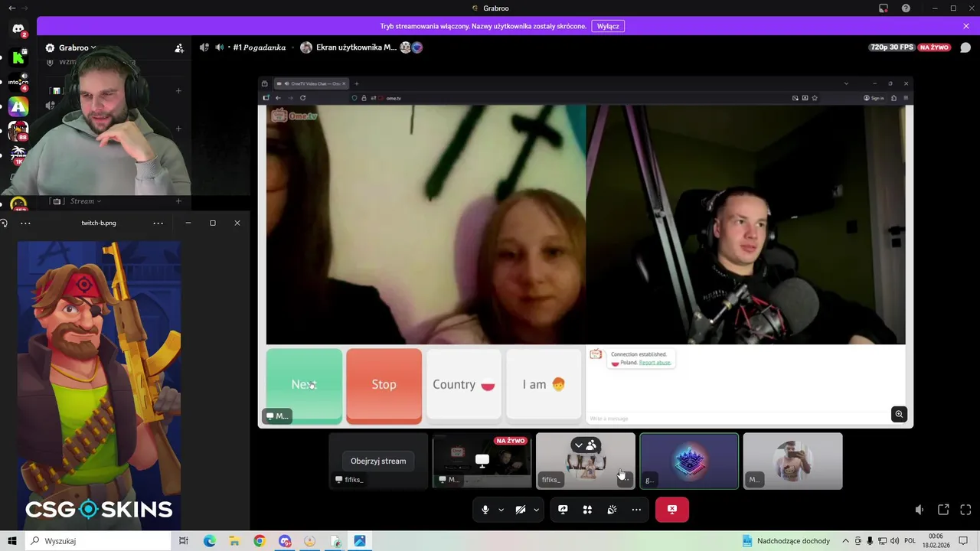Viewport: 980px width, 551px height.
Task: Toggle participants chevron on the fifiks_ tile
Action: pos(579,445)
